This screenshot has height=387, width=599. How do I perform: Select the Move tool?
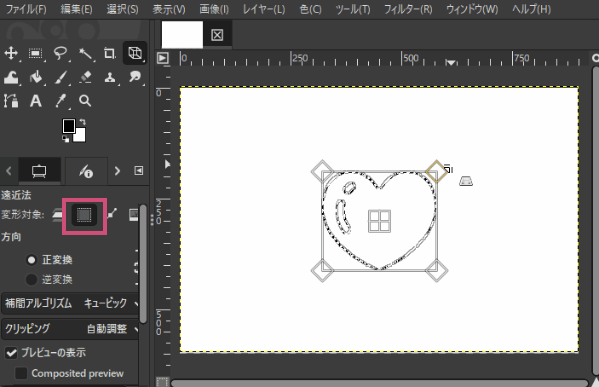[x=11, y=53]
